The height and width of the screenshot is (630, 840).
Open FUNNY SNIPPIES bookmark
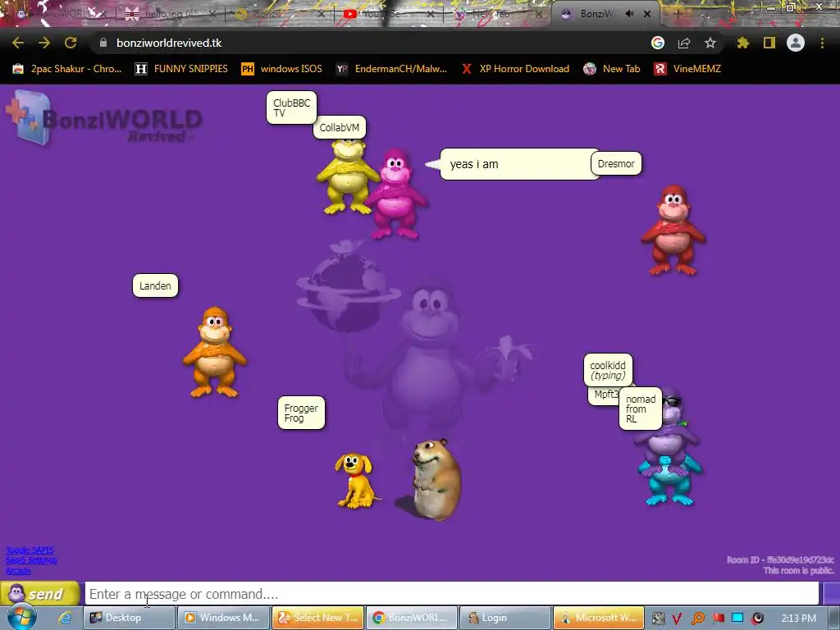coord(181,69)
